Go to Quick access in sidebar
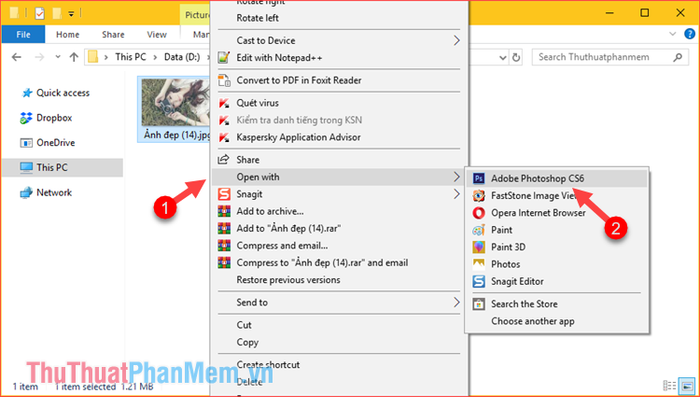The width and height of the screenshot is (700, 397). [x=56, y=93]
